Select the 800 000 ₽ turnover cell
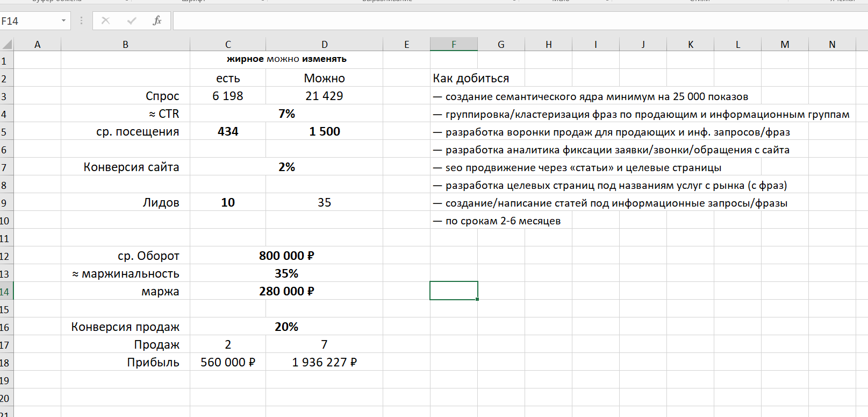Screen dimensions: 868x417 pyautogui.click(x=286, y=256)
